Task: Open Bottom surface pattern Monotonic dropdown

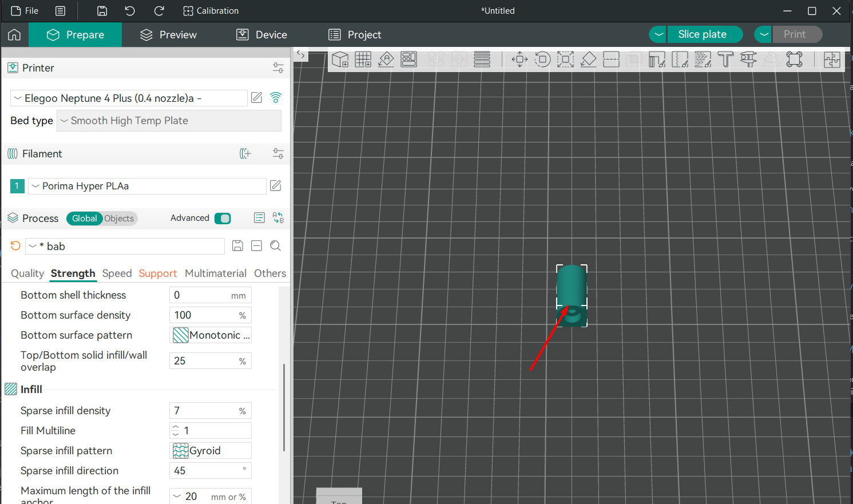Action: (211, 335)
